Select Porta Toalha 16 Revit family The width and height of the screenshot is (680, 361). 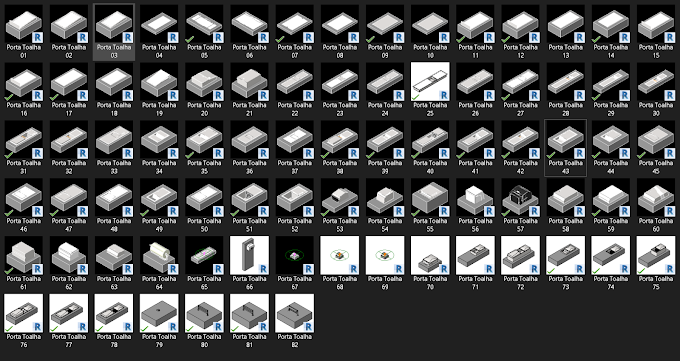[x=23, y=82]
